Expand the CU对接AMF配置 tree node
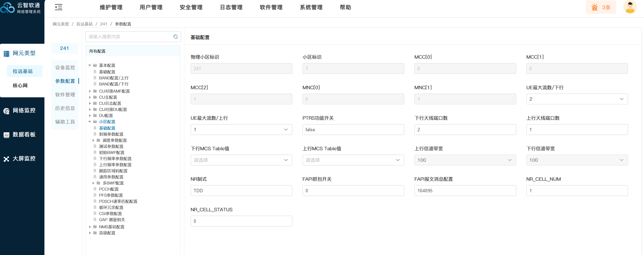 click(x=90, y=91)
